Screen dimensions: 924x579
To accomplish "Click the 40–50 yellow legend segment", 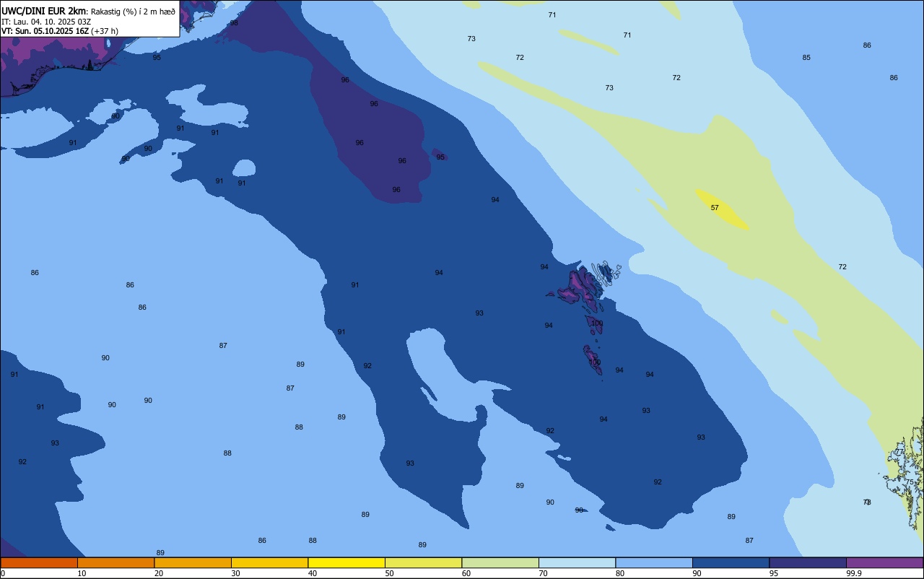I will 346,562.
